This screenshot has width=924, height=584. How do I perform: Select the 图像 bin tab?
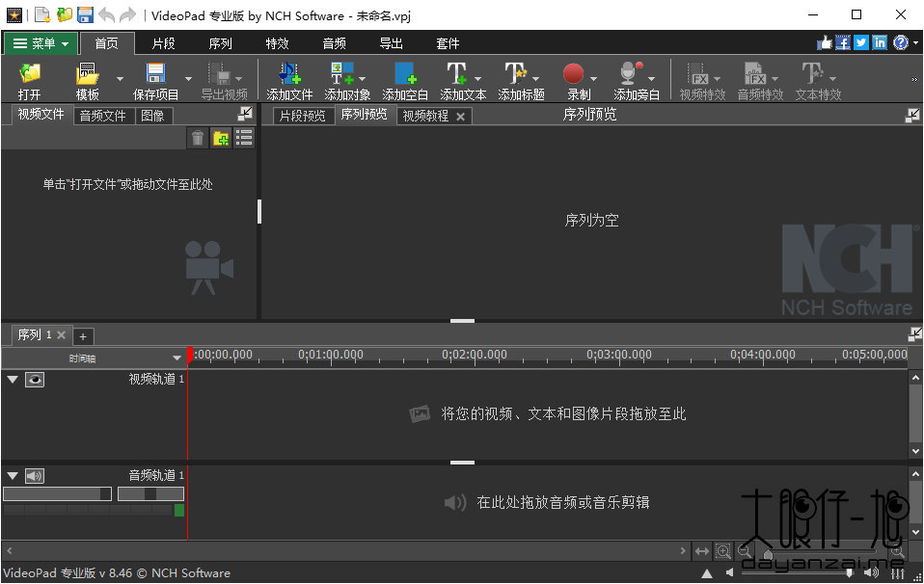pos(153,116)
